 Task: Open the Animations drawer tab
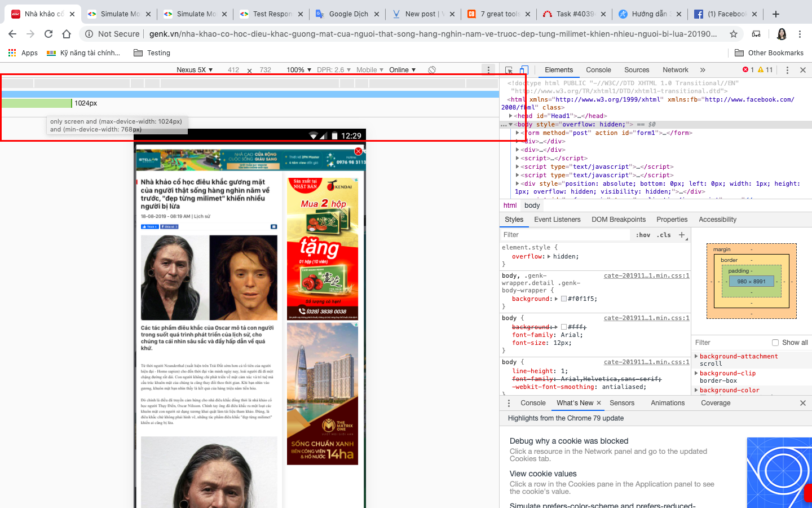668,403
